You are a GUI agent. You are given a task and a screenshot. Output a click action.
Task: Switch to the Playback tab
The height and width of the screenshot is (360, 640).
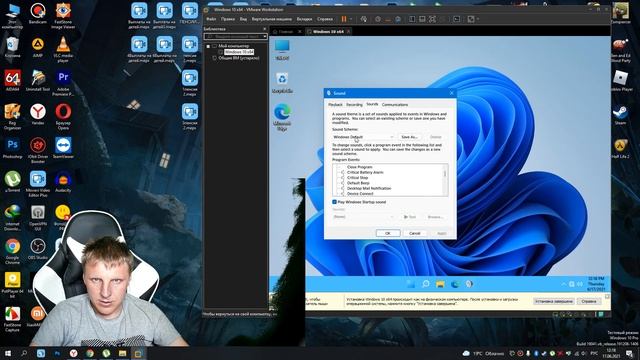pyautogui.click(x=336, y=104)
